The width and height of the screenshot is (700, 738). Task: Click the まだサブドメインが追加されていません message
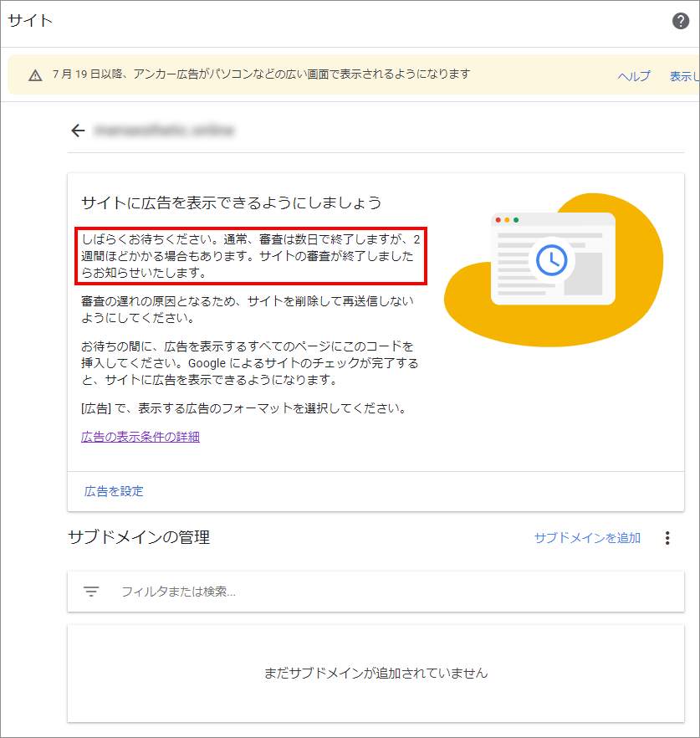pyautogui.click(x=376, y=673)
